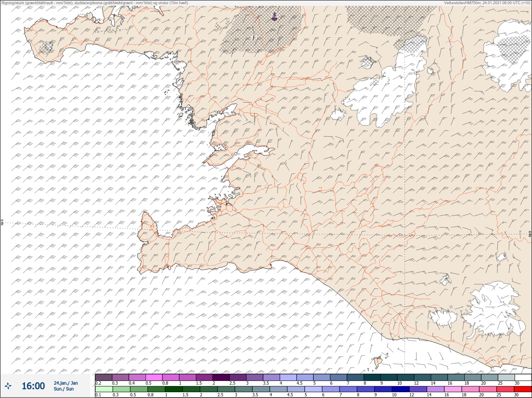The width and height of the screenshot is (532, 398).
Task: Click the 16:00 time display
Action: tap(33, 386)
